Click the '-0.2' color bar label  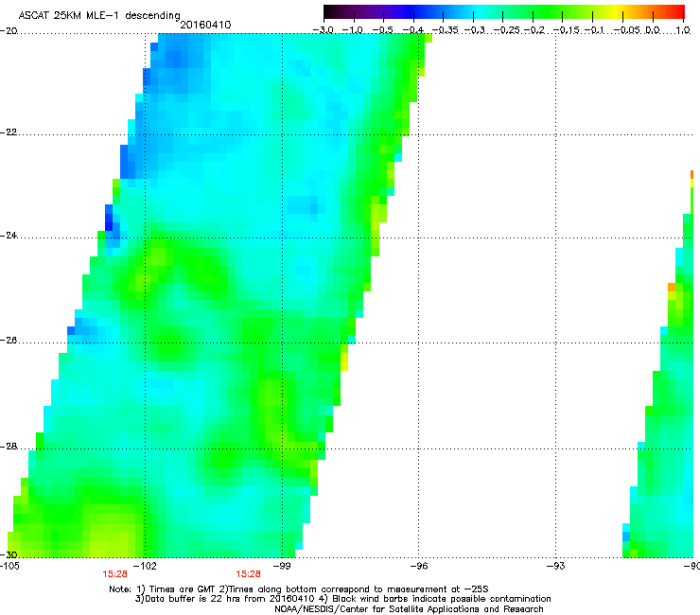pos(534,30)
